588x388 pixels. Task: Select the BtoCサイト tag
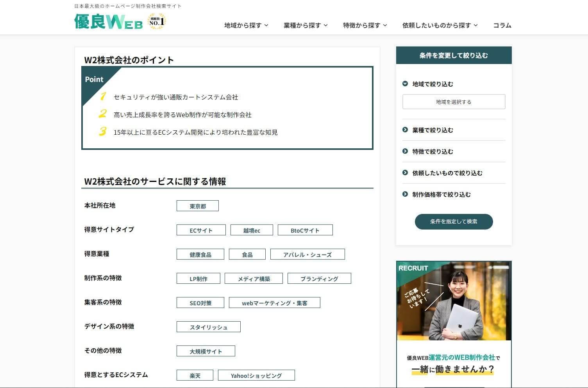[305, 230]
